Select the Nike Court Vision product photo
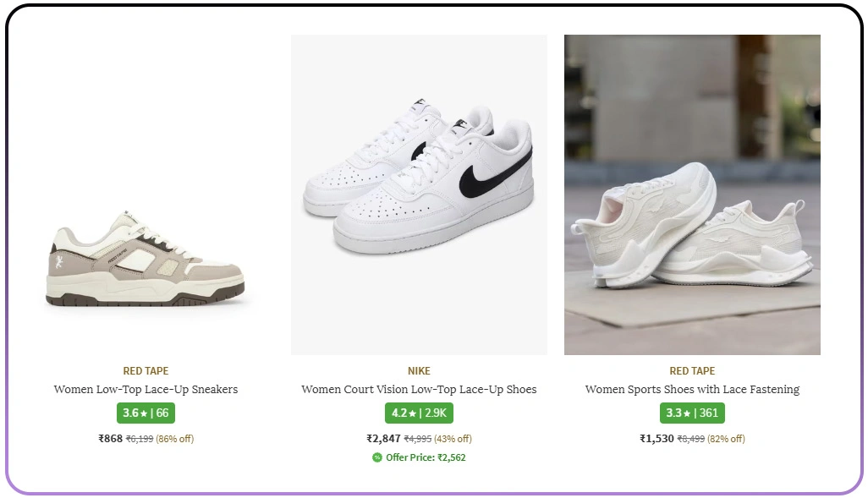 click(x=419, y=193)
